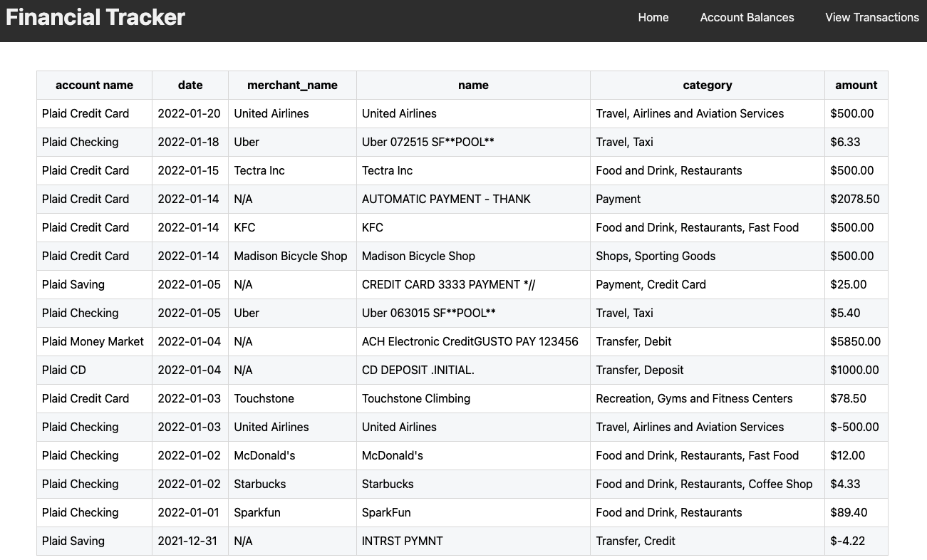Select INTRST PYMNT name cell
Image resolution: width=927 pixels, height=560 pixels.
(473, 541)
